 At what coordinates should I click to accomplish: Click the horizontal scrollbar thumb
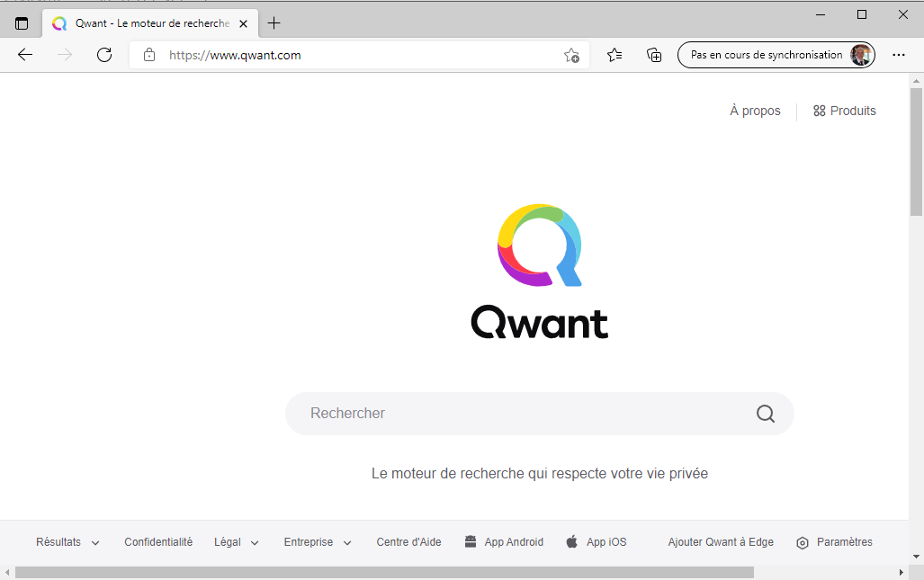pyautogui.click(x=384, y=572)
